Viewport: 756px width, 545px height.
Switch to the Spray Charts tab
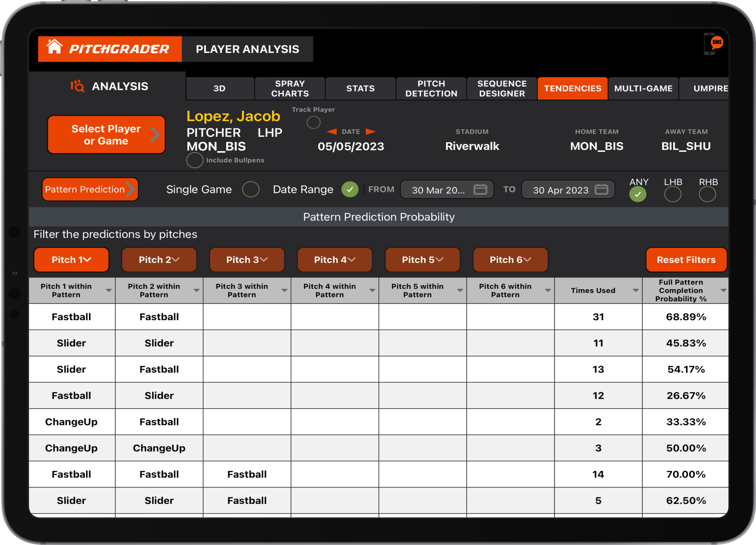(x=290, y=88)
